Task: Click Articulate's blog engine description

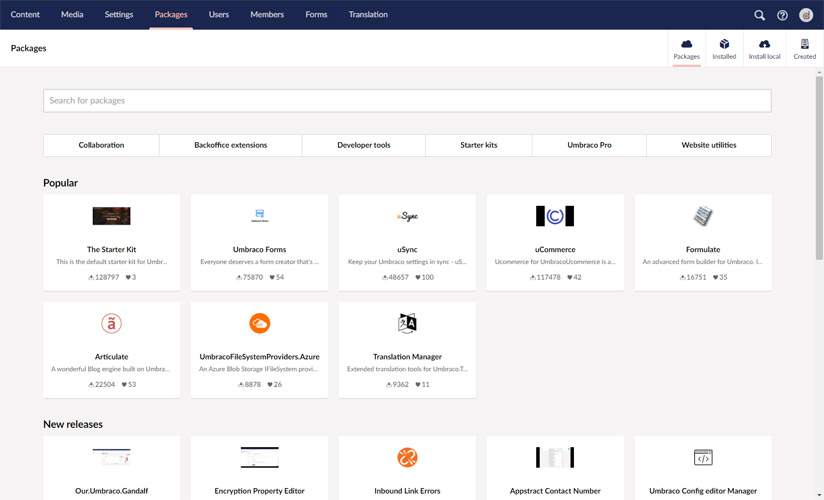Action: tap(111, 369)
